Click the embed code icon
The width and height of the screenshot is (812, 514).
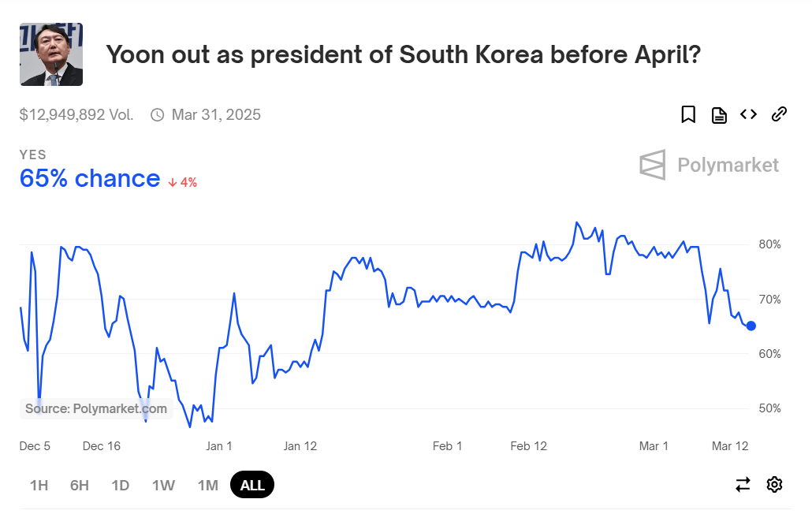[x=748, y=114]
